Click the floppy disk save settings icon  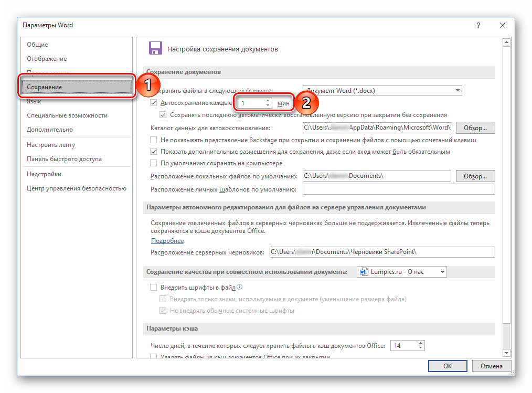point(155,48)
